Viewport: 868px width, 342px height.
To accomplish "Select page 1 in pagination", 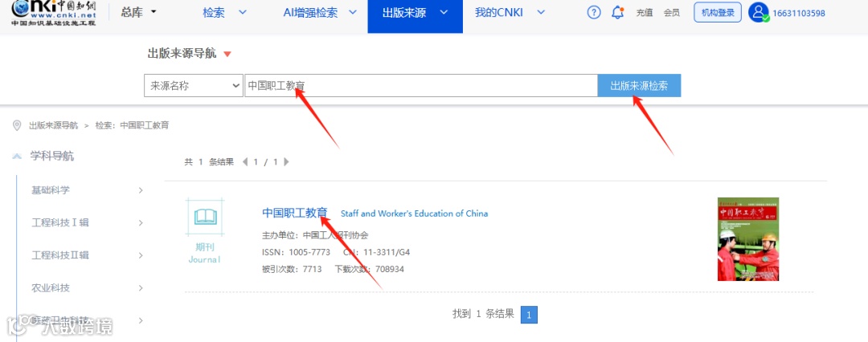I will pyautogui.click(x=529, y=315).
